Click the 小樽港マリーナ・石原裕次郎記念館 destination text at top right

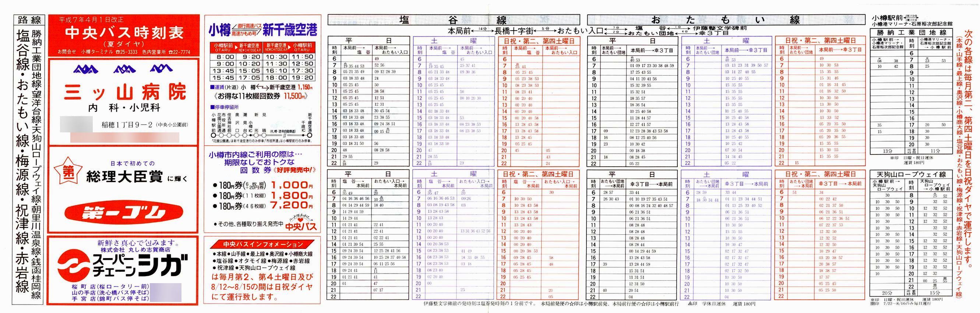pyautogui.click(x=912, y=24)
